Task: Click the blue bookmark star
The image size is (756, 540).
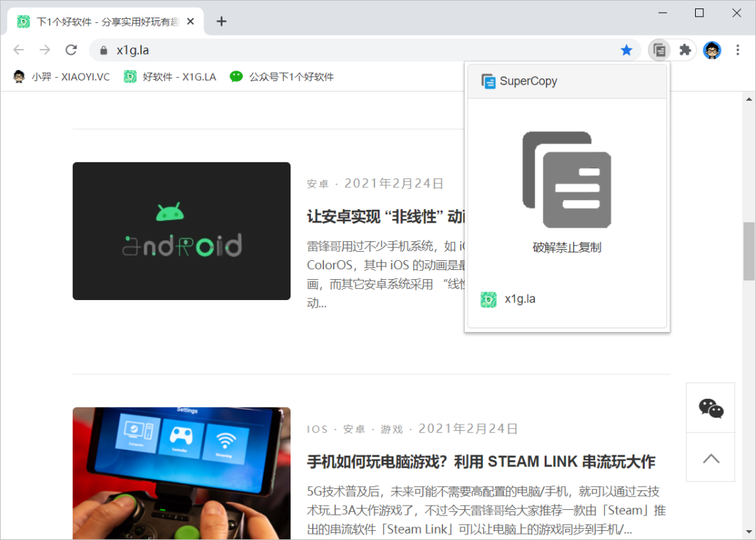Action: 626,50
